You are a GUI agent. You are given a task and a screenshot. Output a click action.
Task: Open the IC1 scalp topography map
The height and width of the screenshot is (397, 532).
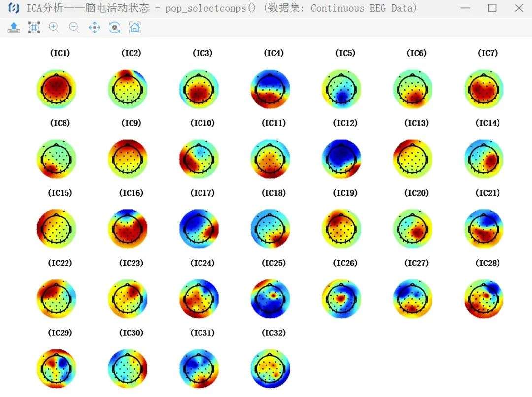coord(56,89)
